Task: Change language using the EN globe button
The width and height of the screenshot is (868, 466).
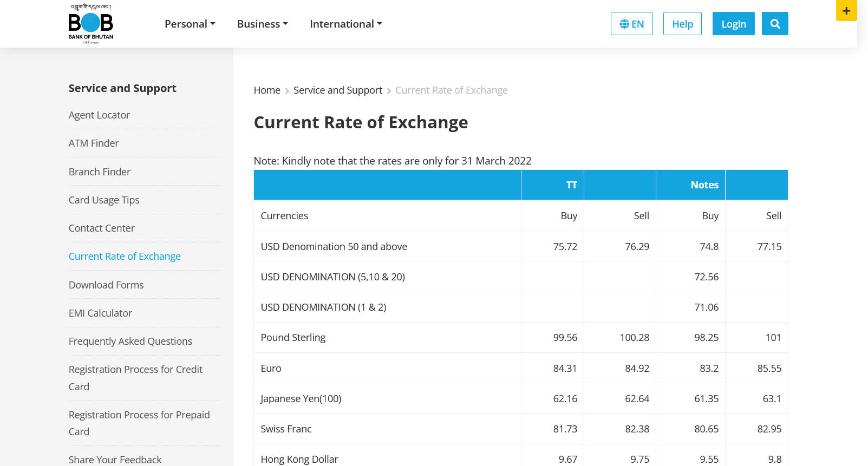Action: [x=631, y=24]
